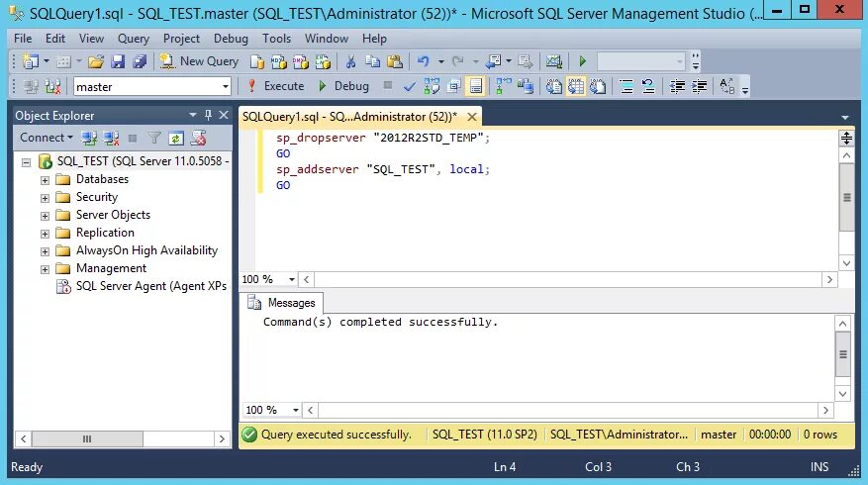The image size is (868, 485).
Task: Open the File menu
Action: (x=23, y=39)
